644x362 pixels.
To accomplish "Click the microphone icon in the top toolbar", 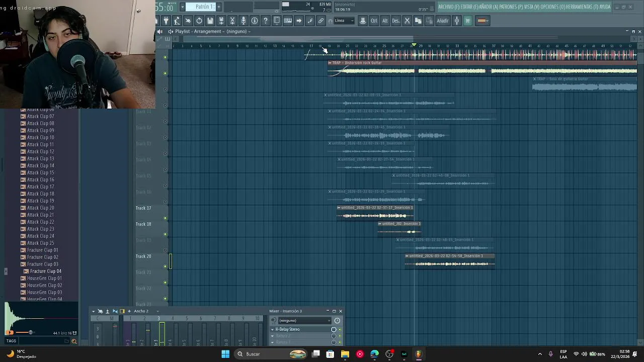I will point(244,21).
